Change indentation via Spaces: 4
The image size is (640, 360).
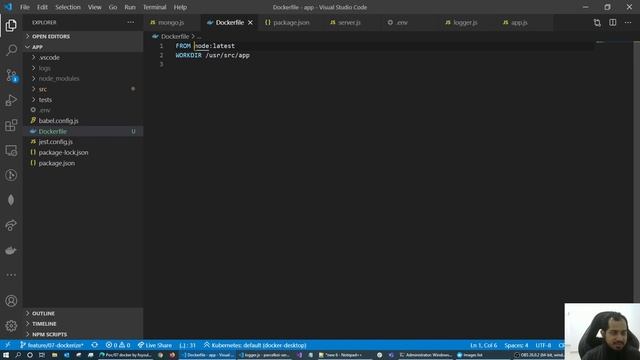516,345
